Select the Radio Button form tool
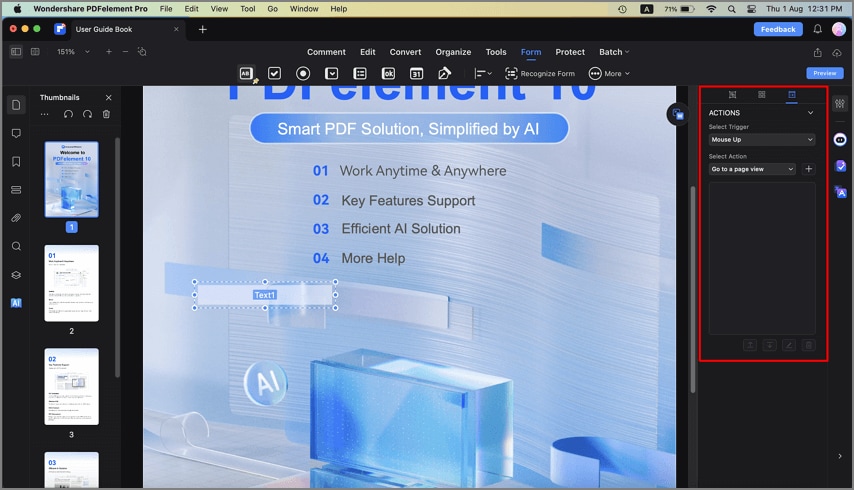This screenshot has width=854, height=490. point(303,73)
